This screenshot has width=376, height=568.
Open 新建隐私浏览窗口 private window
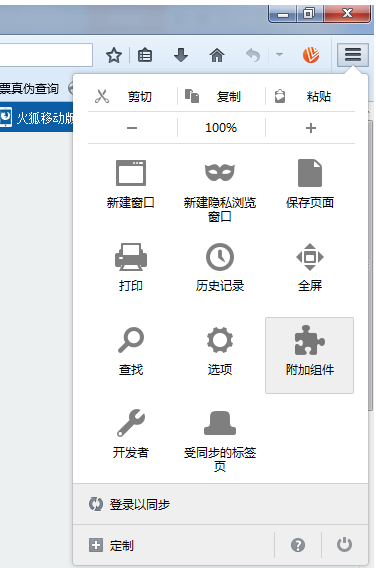pos(220,190)
